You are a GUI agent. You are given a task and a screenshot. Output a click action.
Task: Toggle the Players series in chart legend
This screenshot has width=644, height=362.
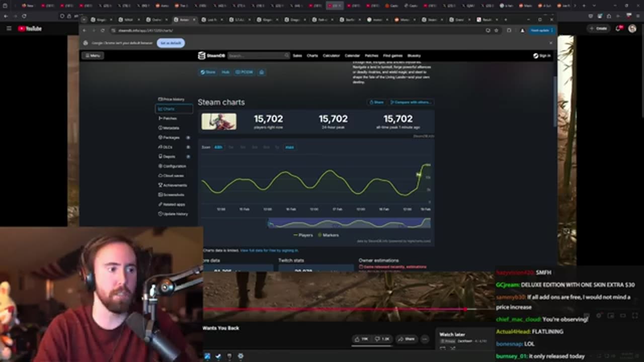coord(303,235)
